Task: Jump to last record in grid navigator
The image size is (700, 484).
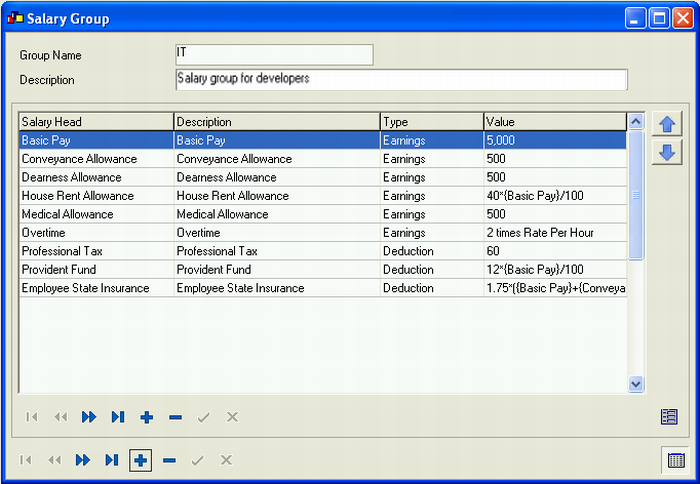Action: tap(118, 417)
